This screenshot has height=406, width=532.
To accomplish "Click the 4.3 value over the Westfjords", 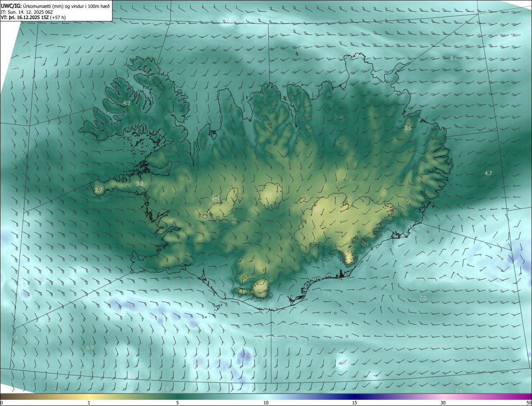I will coord(127,103).
